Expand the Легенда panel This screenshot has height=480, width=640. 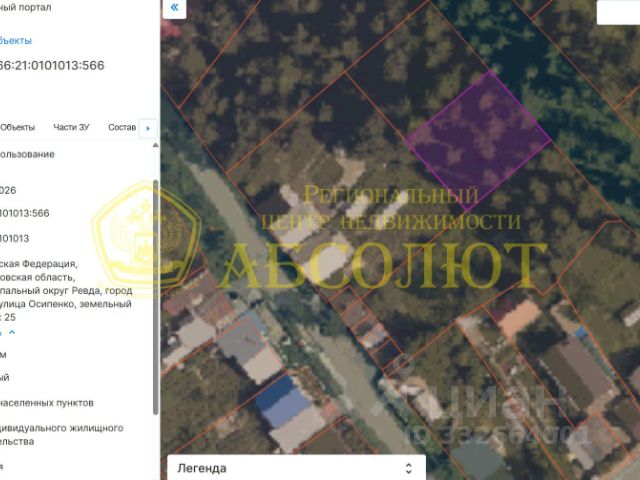click(x=296, y=468)
